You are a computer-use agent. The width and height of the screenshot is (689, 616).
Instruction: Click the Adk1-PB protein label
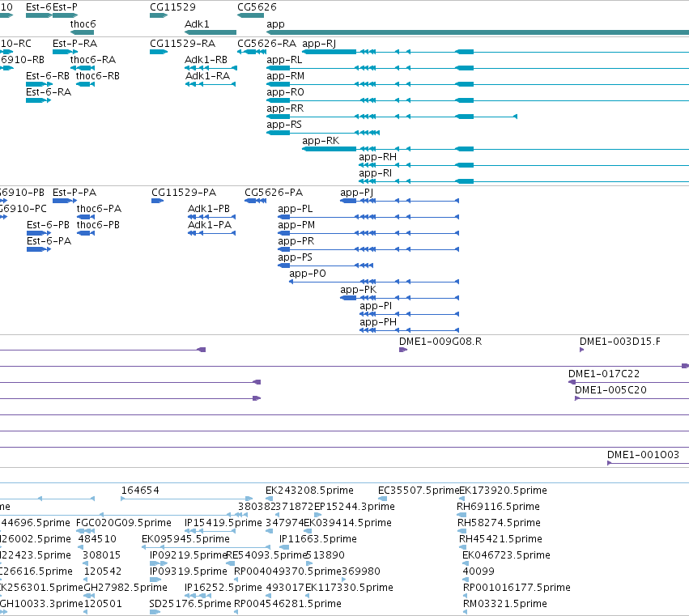pyautogui.click(x=209, y=209)
